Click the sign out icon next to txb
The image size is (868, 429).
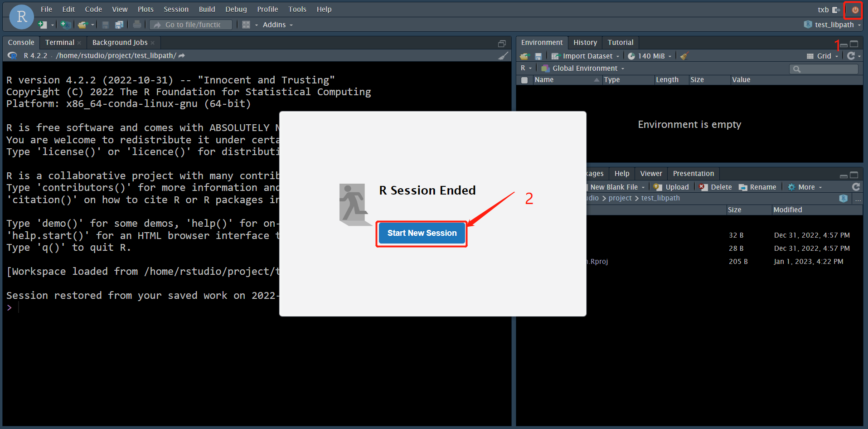coord(836,10)
